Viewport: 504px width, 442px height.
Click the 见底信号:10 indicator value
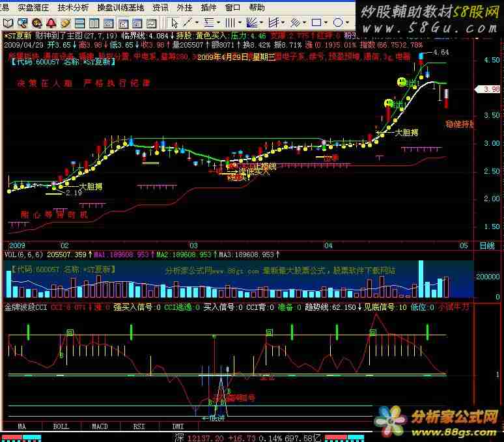tap(385, 307)
